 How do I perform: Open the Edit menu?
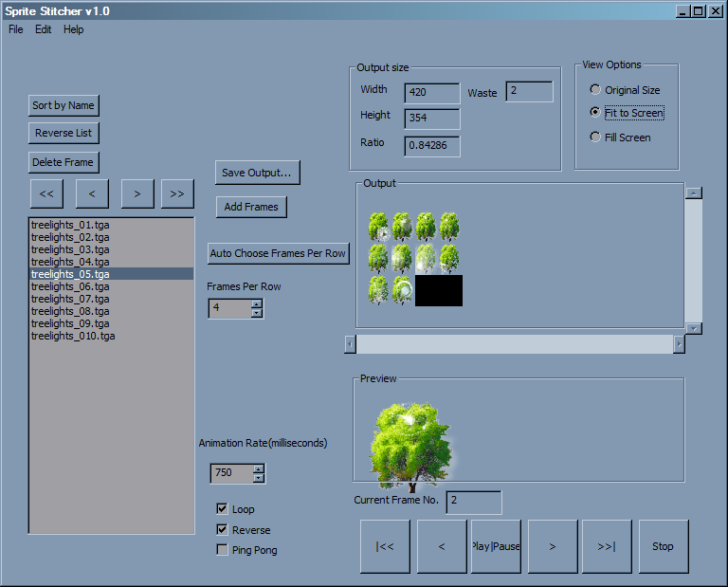44,29
